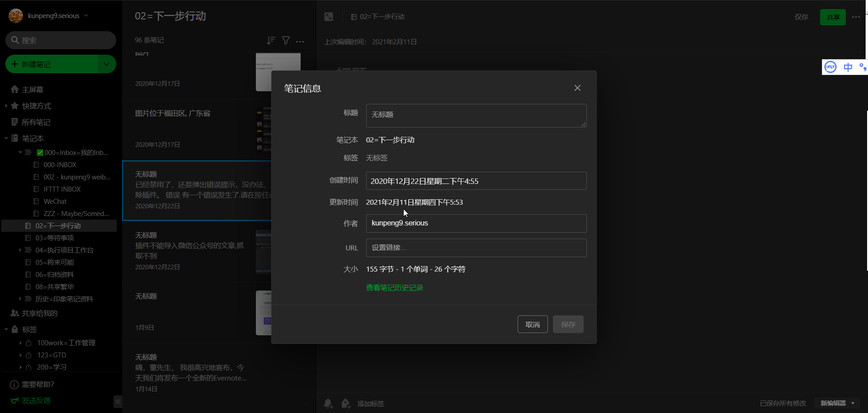
Task: Click the iFLY input method icon
Action: click(830, 67)
